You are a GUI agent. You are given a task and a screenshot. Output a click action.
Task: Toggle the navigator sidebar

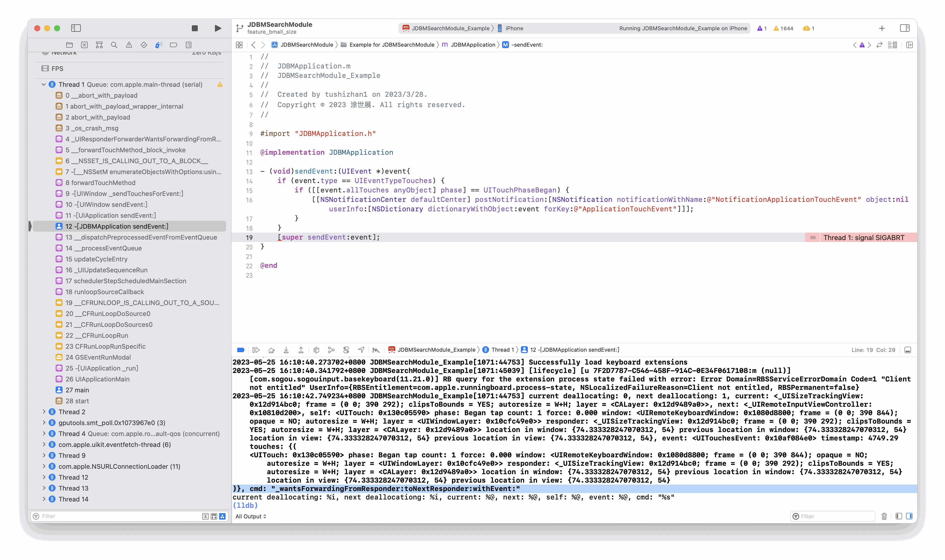tap(76, 28)
